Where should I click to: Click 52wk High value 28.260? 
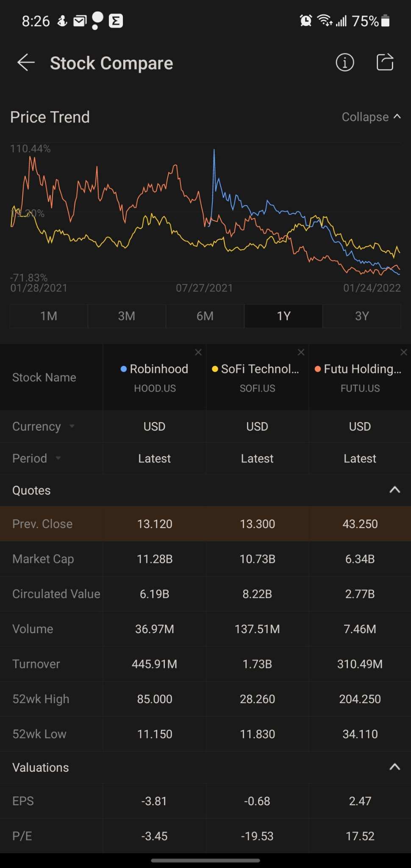tap(257, 699)
